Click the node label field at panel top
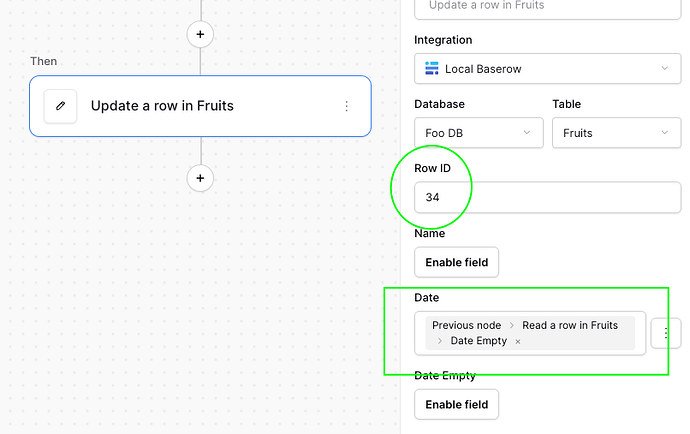 [547, 6]
